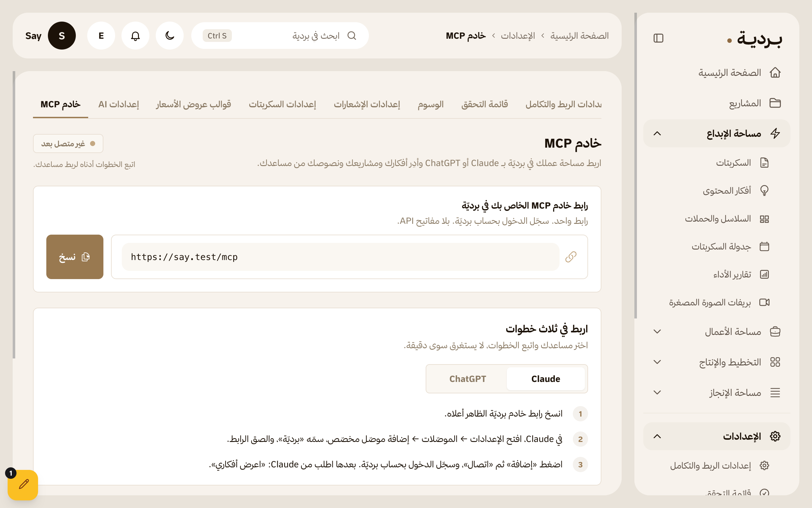Image resolution: width=812 pixels, height=508 pixels.
Task: Open the yellow pencil edit widget
Action: 23,485
